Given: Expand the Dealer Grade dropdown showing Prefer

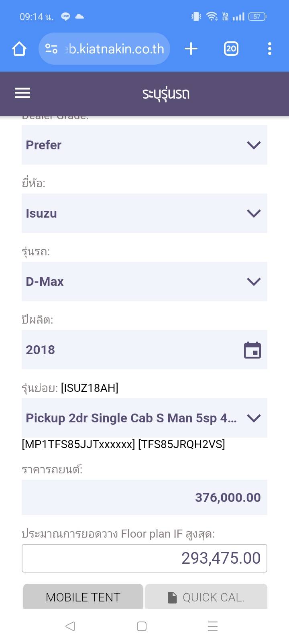Looking at the screenshot, I should coord(144,145).
